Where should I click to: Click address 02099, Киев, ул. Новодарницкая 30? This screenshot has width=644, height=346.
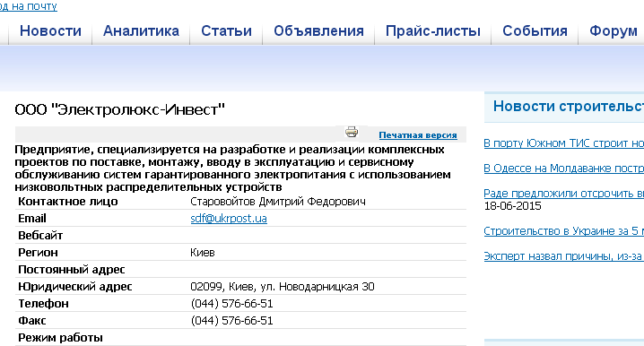tap(283, 287)
